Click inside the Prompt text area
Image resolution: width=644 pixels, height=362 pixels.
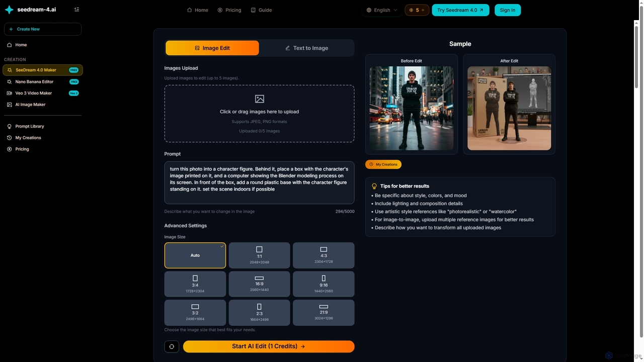point(259,183)
